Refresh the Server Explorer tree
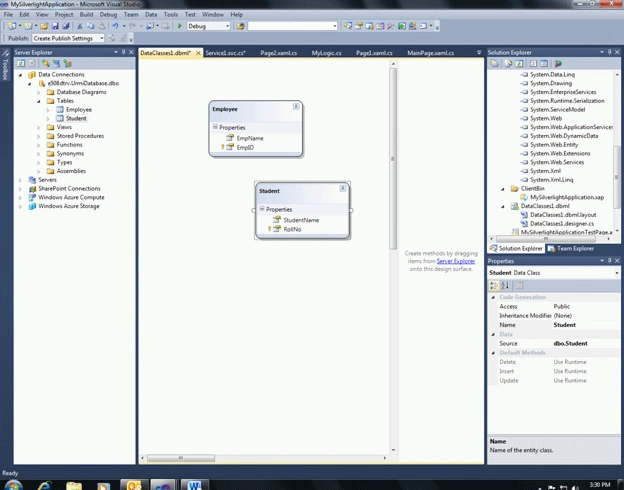Screen dimensions: 624x490 (x=21, y=63)
